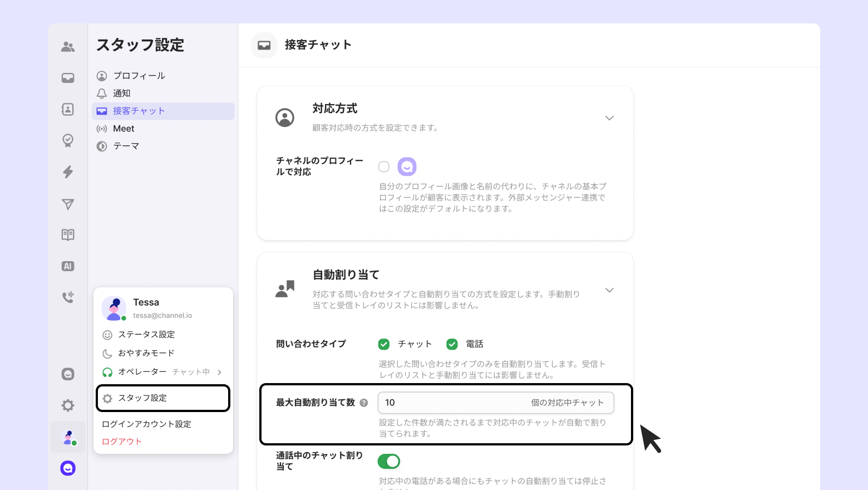
Task: Click the email tessa@channel.io in popup
Action: coord(162,315)
